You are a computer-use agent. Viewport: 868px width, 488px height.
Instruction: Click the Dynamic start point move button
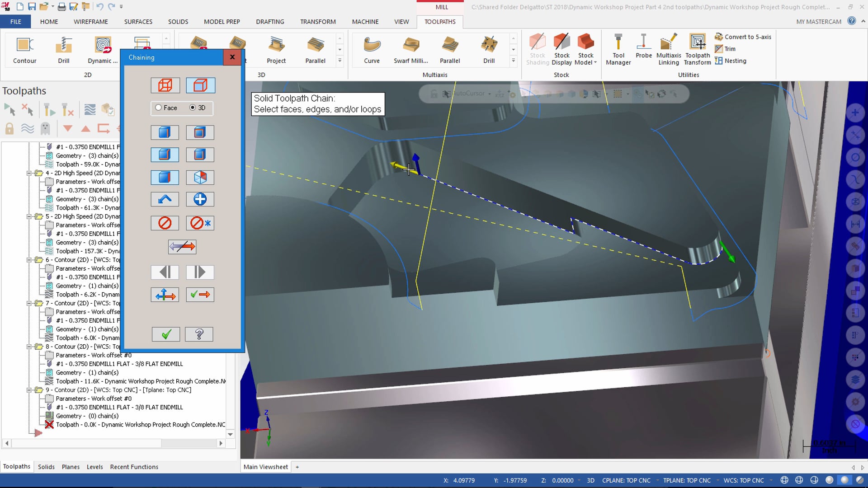click(165, 295)
